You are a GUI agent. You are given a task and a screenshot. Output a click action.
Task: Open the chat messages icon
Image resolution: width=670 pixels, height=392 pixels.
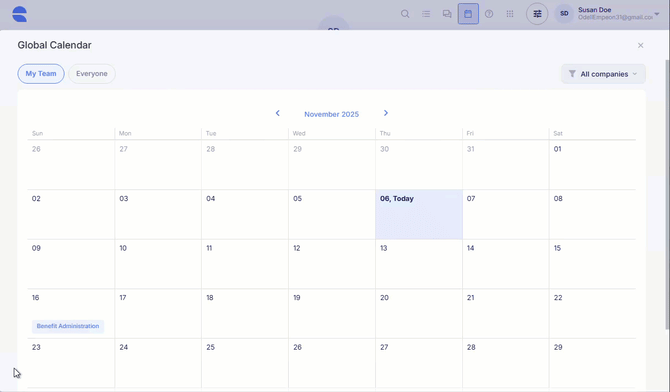(x=447, y=14)
